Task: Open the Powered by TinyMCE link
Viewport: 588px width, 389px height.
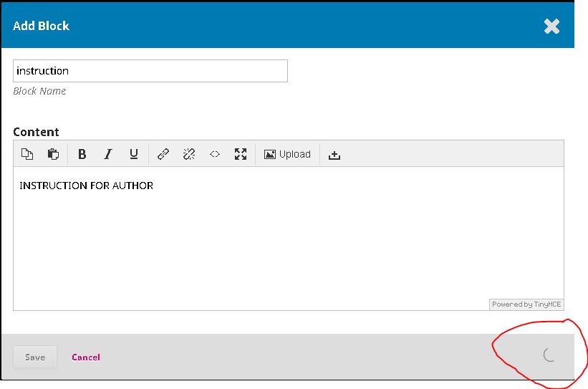Action: pos(526,304)
